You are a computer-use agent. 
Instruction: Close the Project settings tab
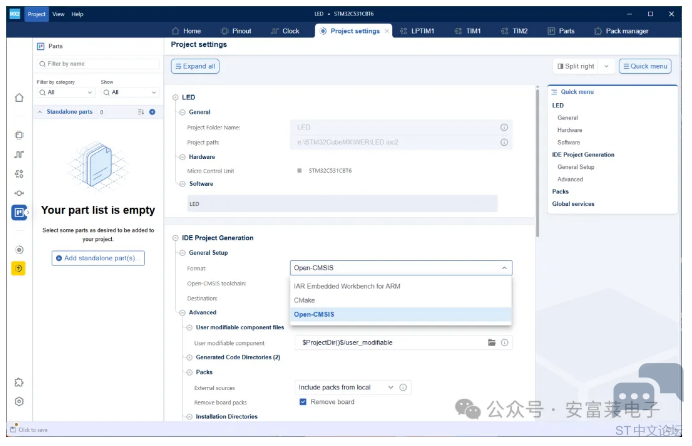(386, 31)
